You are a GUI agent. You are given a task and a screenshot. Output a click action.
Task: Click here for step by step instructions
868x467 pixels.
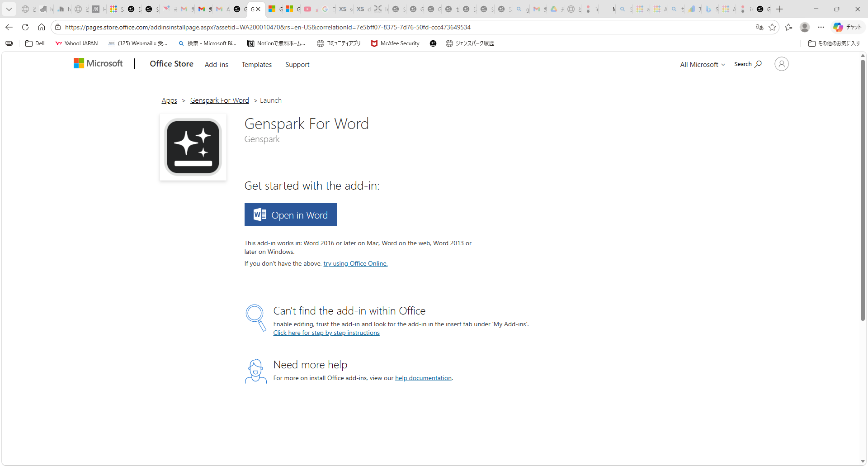coord(326,333)
